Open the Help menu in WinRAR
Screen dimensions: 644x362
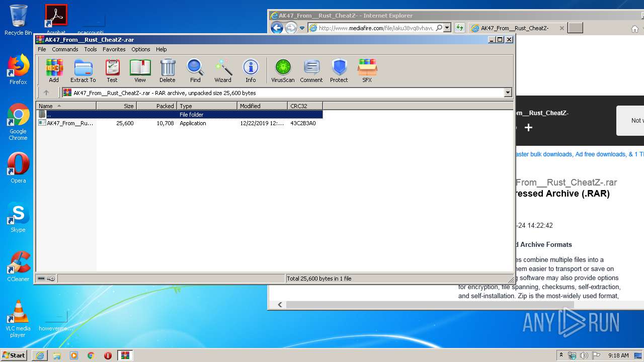coord(161,49)
